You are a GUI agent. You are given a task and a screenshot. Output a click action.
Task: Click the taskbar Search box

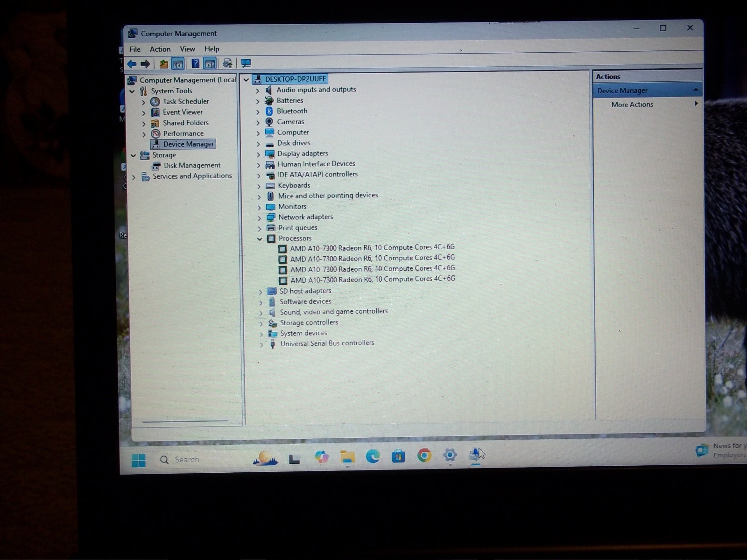(202, 460)
